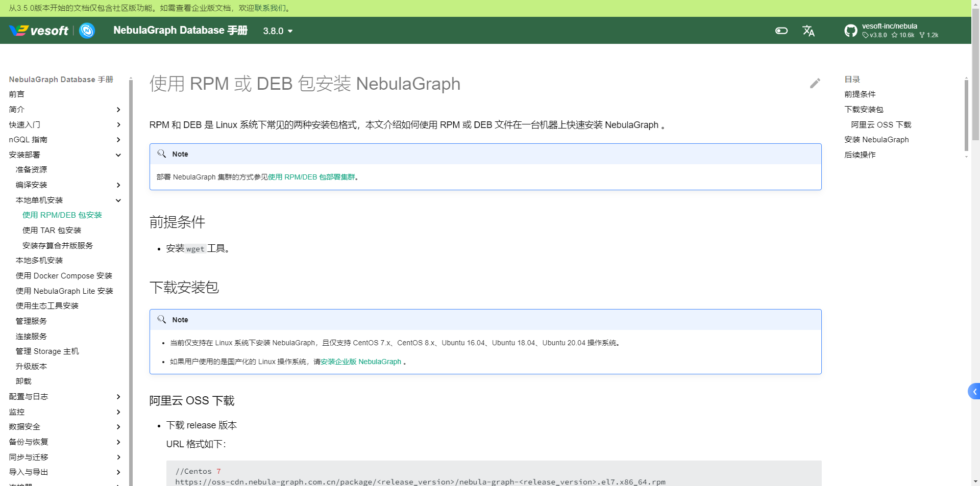This screenshot has height=486, width=980.
Task: Open 本地多机安装 page
Action: click(39, 261)
